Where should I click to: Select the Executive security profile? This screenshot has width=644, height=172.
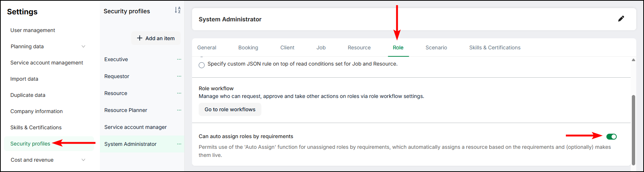tap(116, 59)
